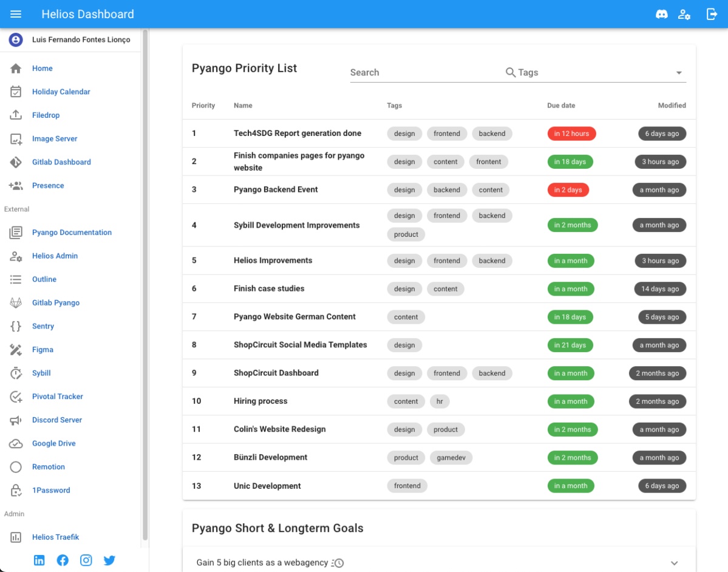This screenshot has width=728, height=572.
Task: Go to Helios Admin link
Action: 55,256
